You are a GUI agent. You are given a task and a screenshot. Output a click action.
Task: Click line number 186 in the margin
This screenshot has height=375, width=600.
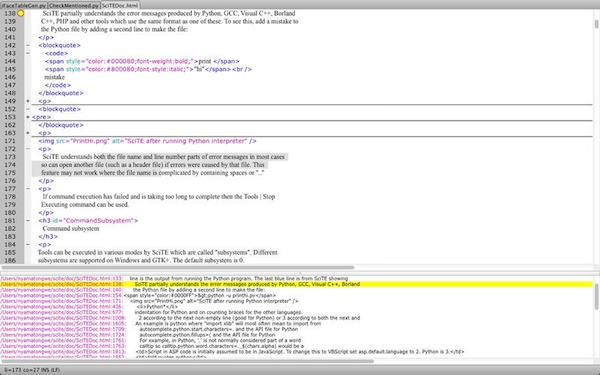[10, 260]
